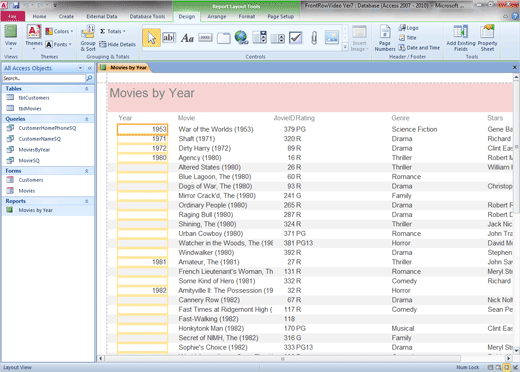The height and width of the screenshot is (372, 520).
Task: Close the Movies by Year report tab
Action: click(x=515, y=68)
